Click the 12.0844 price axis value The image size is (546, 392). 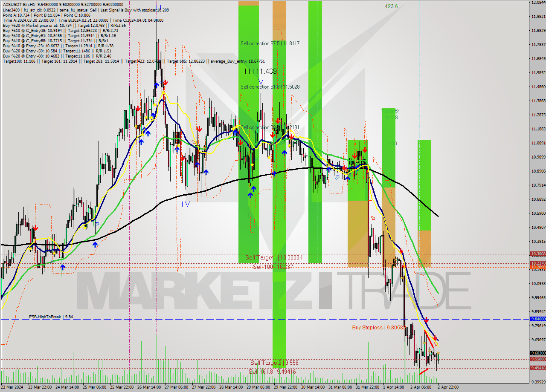538,3
